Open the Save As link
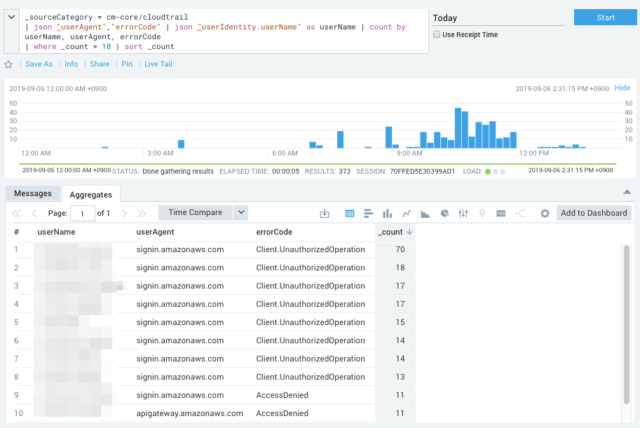Screen dimensions: 640x428 coord(39,64)
